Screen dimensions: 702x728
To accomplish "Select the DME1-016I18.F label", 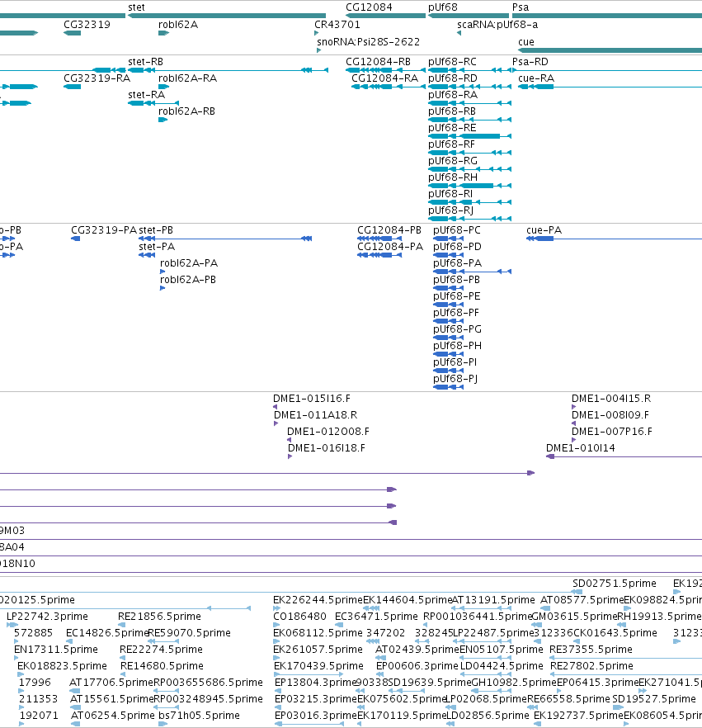I will click(x=327, y=448).
